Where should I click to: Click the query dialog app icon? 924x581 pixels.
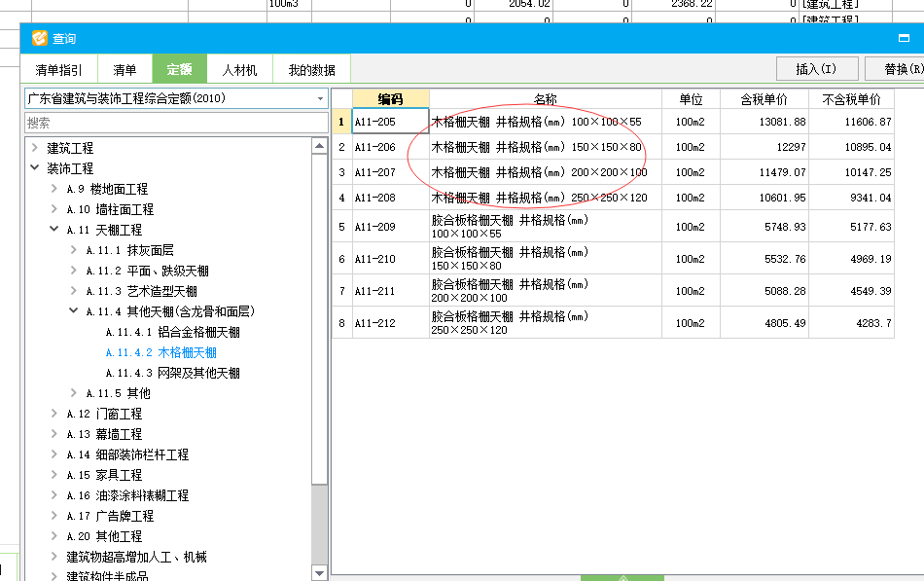39,39
